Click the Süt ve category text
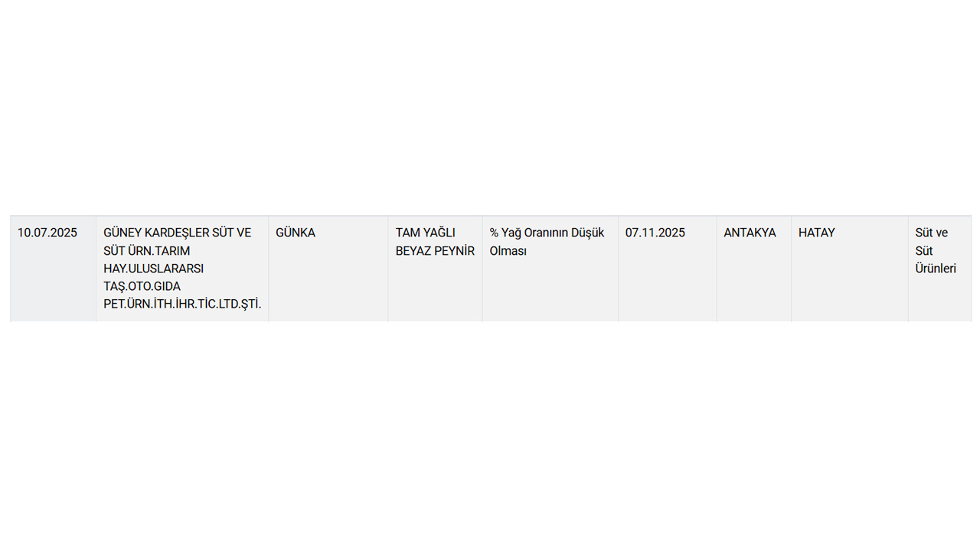 click(x=931, y=233)
